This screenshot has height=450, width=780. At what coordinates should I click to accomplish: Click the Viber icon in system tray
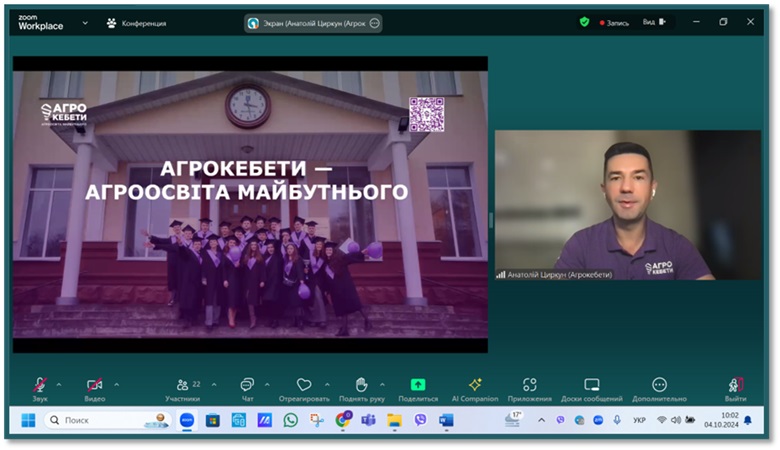pyautogui.click(x=561, y=420)
